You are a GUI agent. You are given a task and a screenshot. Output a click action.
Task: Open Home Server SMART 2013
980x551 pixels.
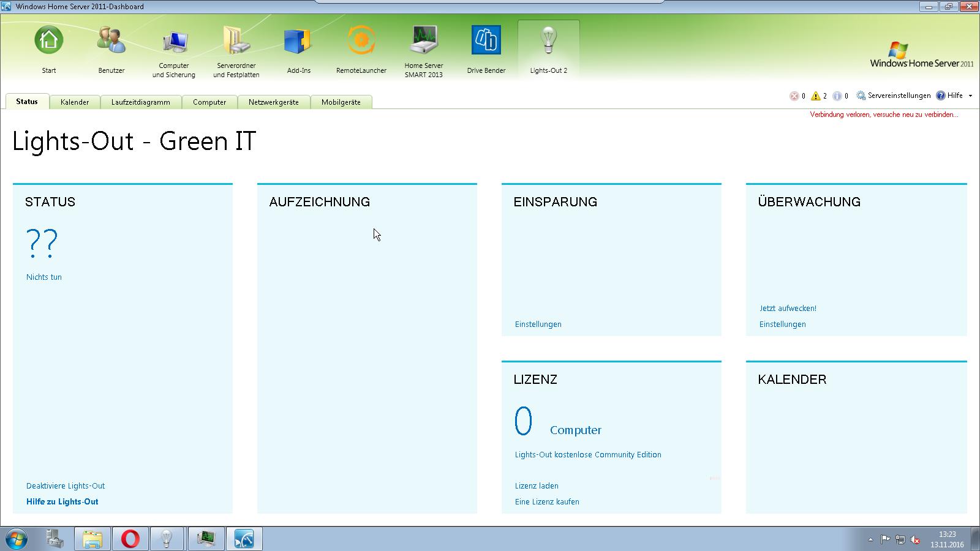point(424,51)
